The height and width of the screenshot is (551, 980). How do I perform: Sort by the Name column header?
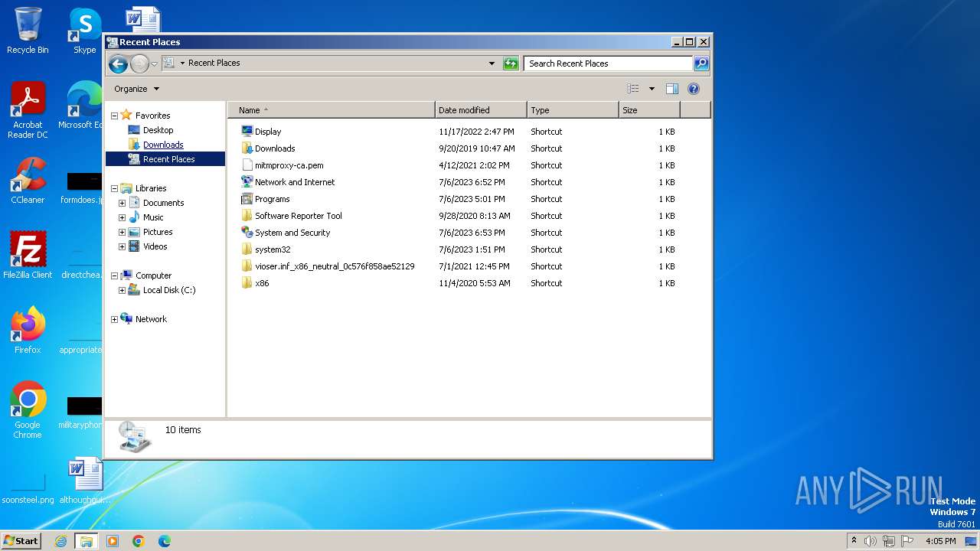pos(332,110)
